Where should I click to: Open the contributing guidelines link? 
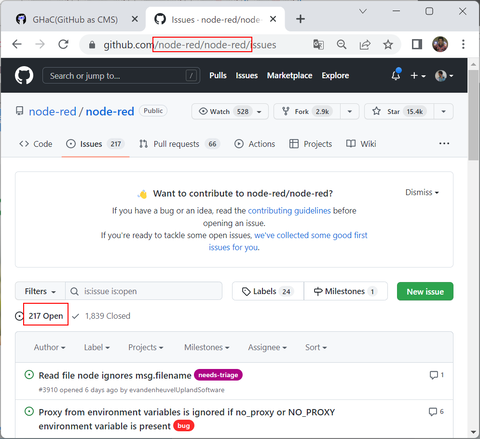point(289,211)
